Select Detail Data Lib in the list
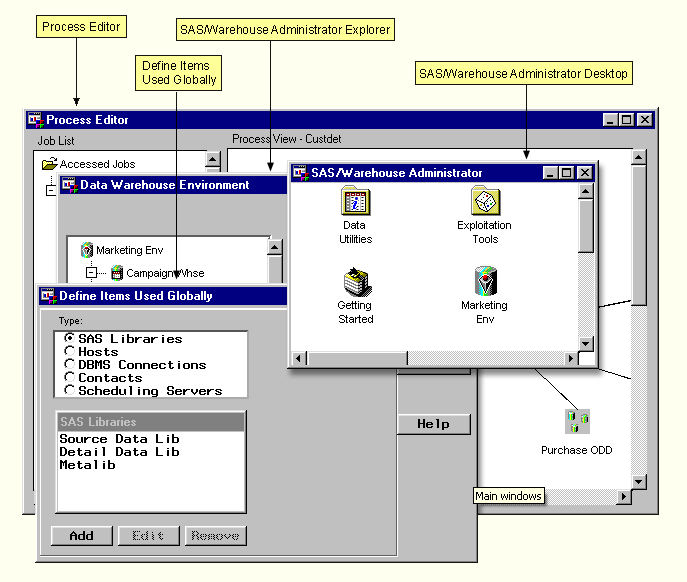This screenshot has height=582, width=687. coord(120,452)
